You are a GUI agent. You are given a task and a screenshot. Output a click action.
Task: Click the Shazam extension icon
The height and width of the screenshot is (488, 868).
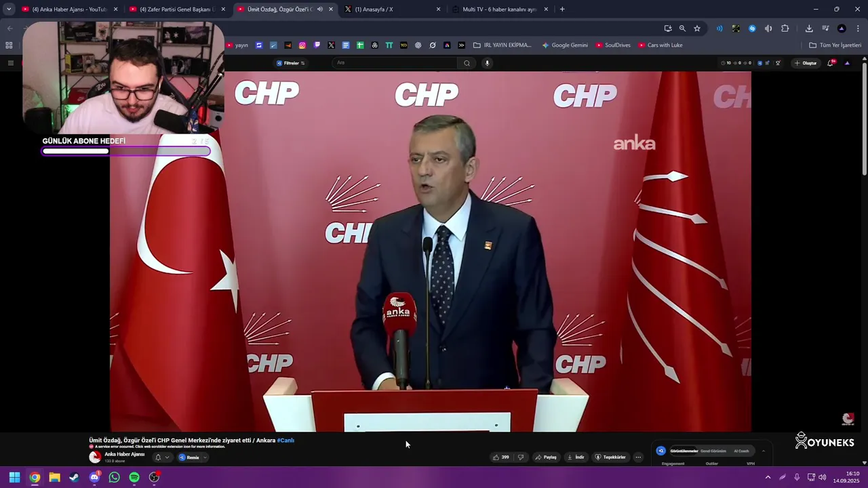(752, 28)
